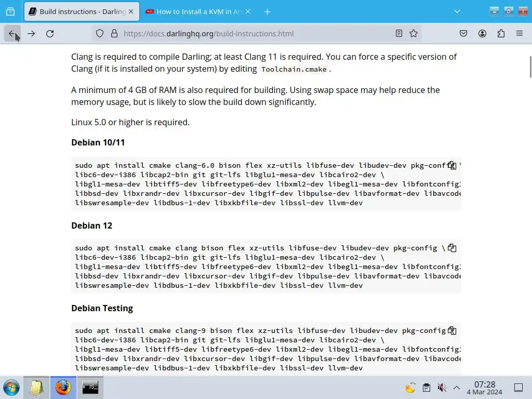Switch to How to Install a KVM tab
Image resolution: width=532 pixels, height=399 pixels.
(198, 11)
